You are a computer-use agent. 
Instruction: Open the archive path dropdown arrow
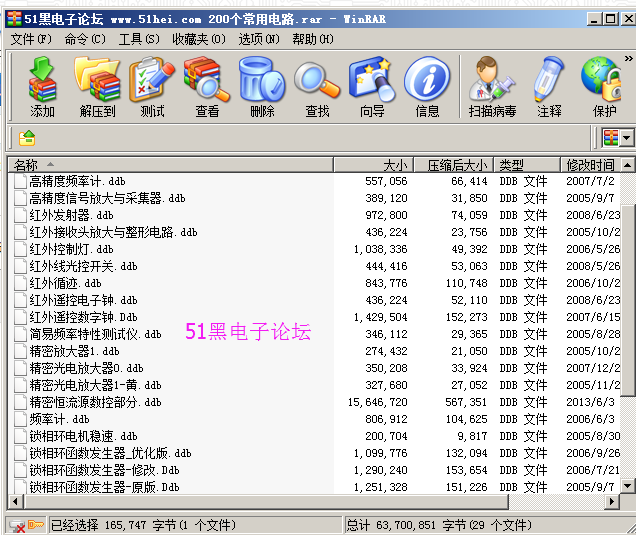626,138
